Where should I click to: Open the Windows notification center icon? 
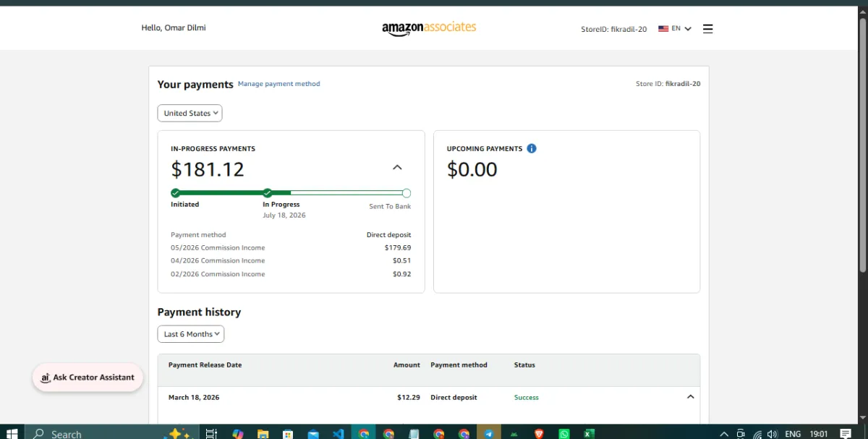(x=846, y=434)
